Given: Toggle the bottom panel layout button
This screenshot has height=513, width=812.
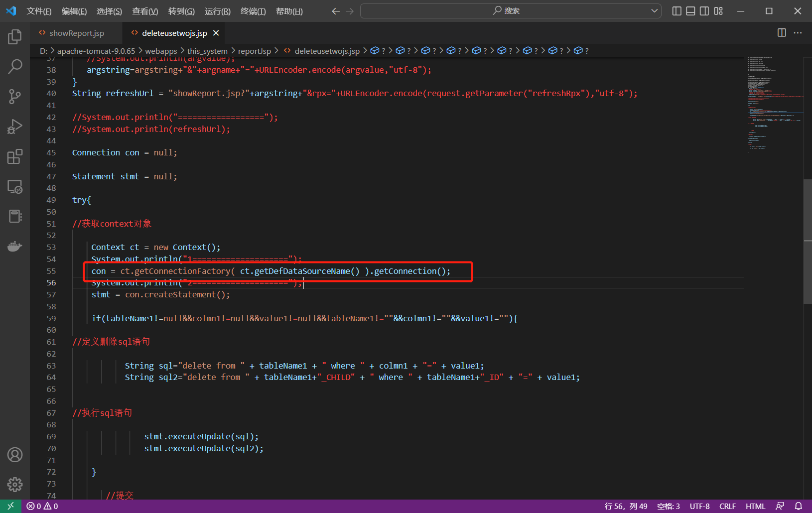Looking at the screenshot, I should click(690, 11).
